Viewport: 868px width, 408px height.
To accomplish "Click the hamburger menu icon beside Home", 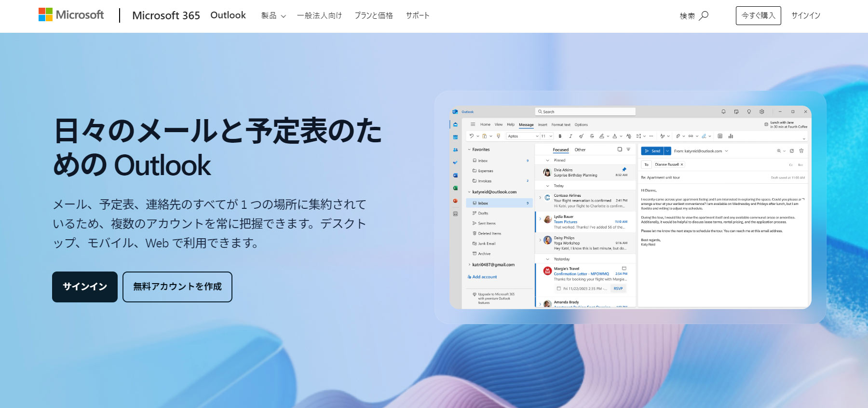I will [473, 124].
